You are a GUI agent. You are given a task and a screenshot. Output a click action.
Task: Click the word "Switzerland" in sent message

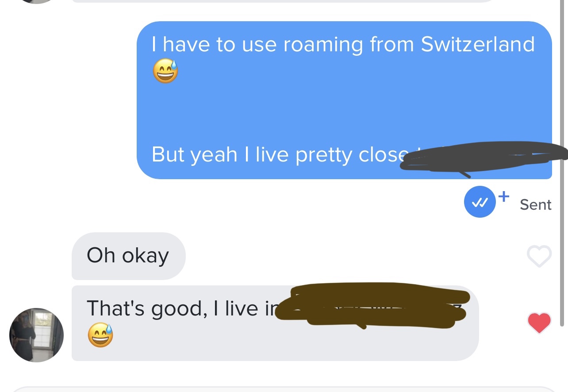click(x=478, y=44)
